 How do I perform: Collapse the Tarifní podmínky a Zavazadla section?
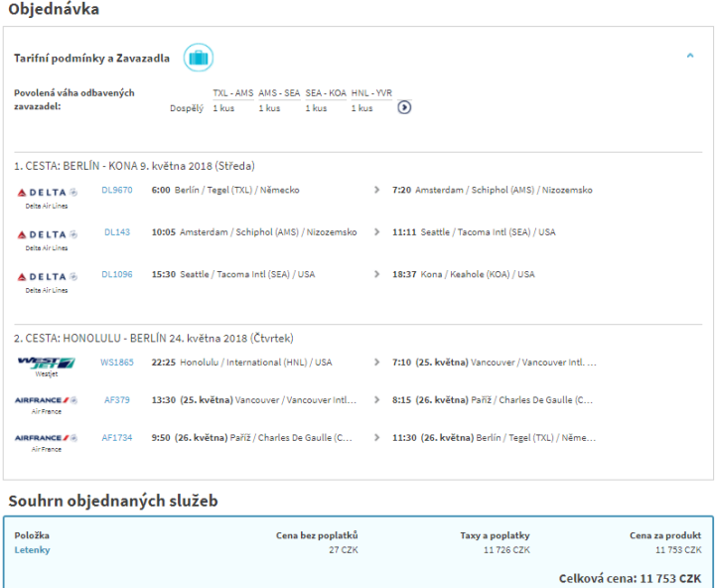click(690, 57)
